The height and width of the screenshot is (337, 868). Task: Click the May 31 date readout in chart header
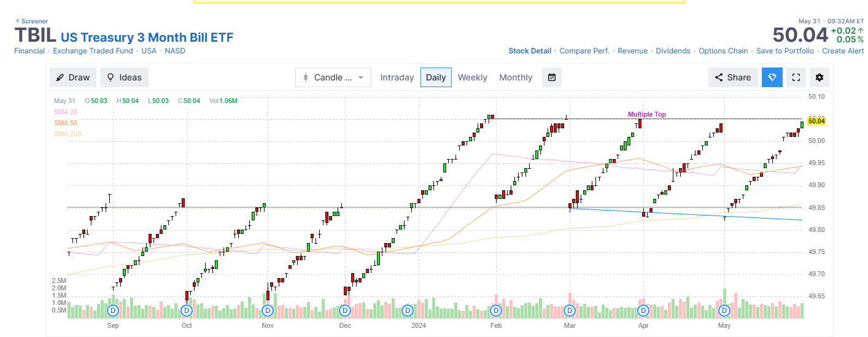[x=64, y=101]
